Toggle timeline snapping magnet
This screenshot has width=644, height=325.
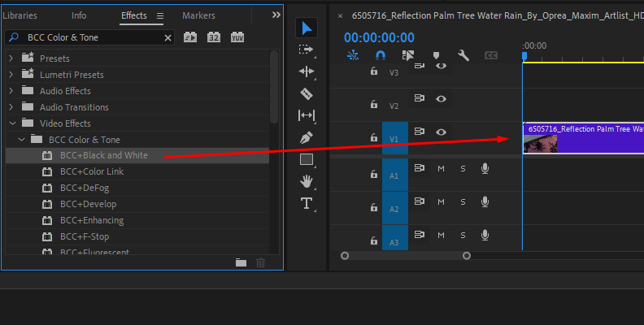pyautogui.click(x=380, y=55)
